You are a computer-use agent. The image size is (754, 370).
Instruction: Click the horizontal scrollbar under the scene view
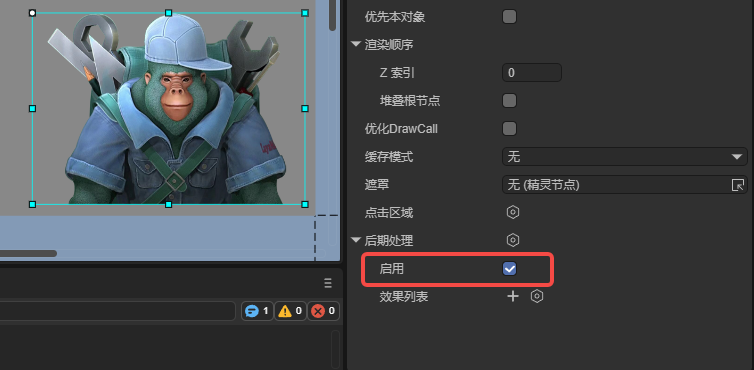(28, 253)
